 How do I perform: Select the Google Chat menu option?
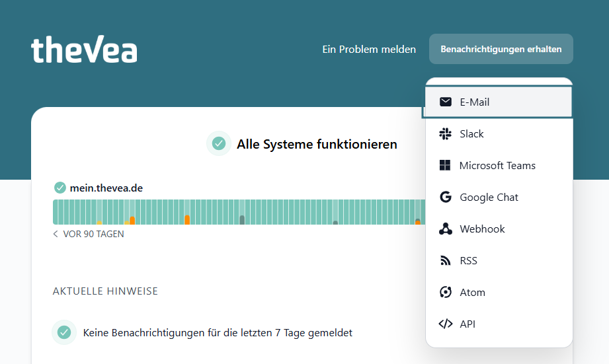pyautogui.click(x=489, y=197)
